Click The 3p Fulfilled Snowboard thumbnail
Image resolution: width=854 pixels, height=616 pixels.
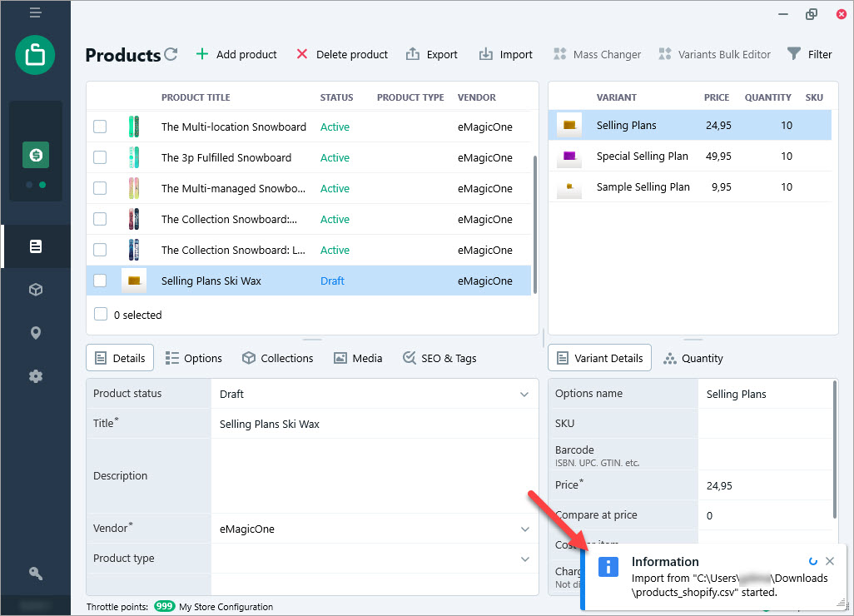coord(134,157)
